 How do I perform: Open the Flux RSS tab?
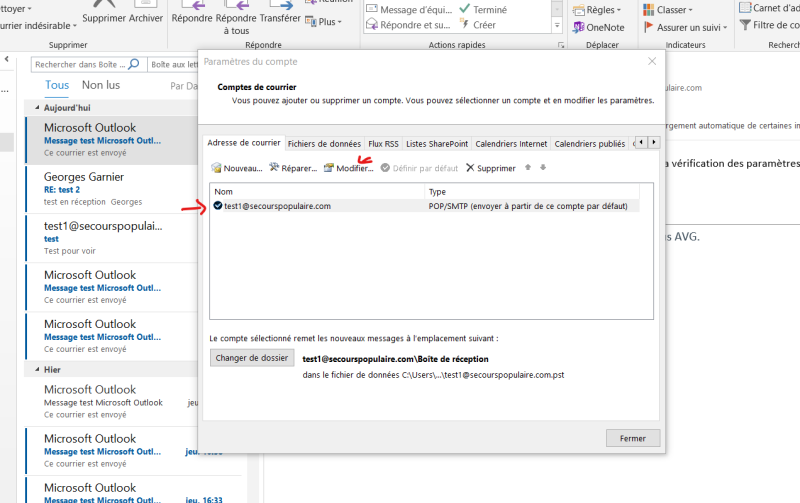point(383,144)
